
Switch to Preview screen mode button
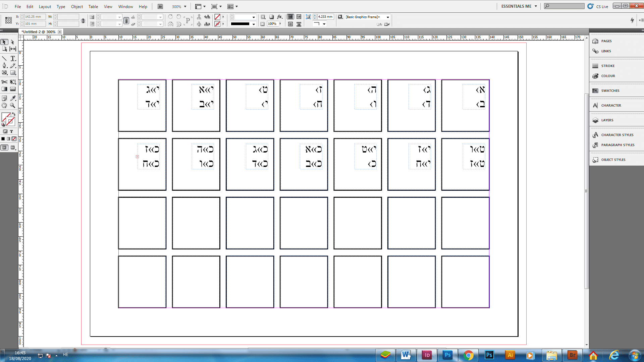click(x=13, y=147)
